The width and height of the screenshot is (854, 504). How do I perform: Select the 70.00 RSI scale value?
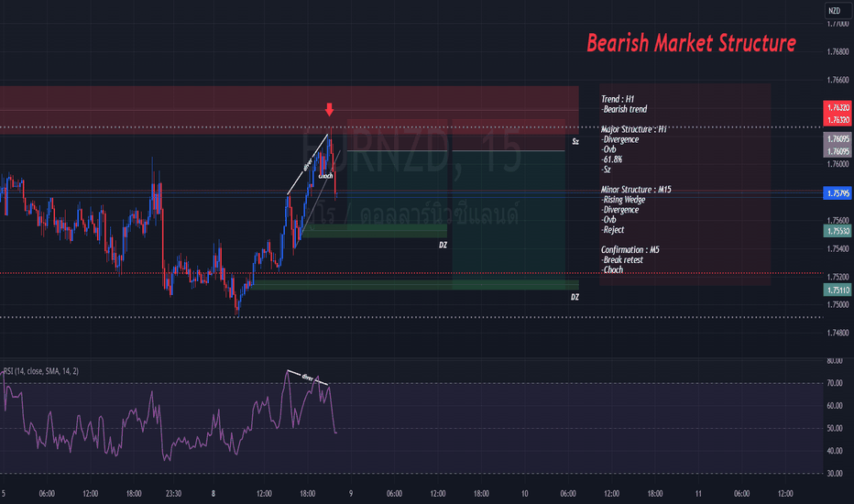click(835, 384)
